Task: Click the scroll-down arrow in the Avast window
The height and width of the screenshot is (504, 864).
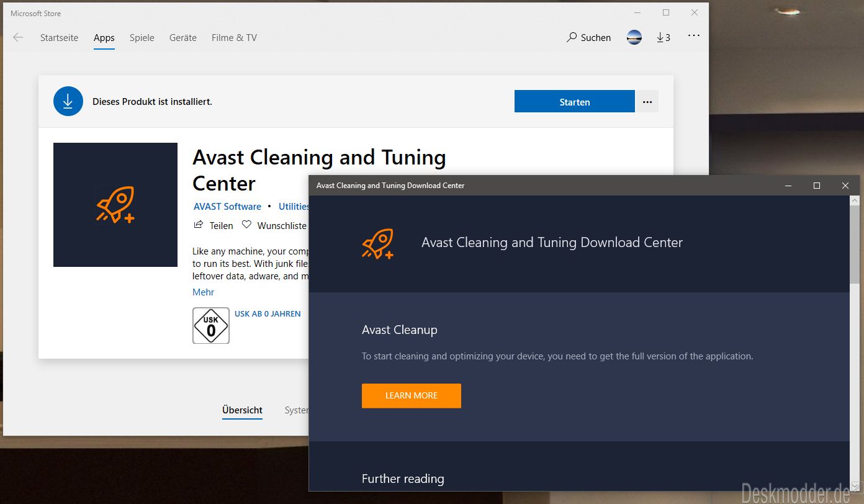Action: coord(855,486)
